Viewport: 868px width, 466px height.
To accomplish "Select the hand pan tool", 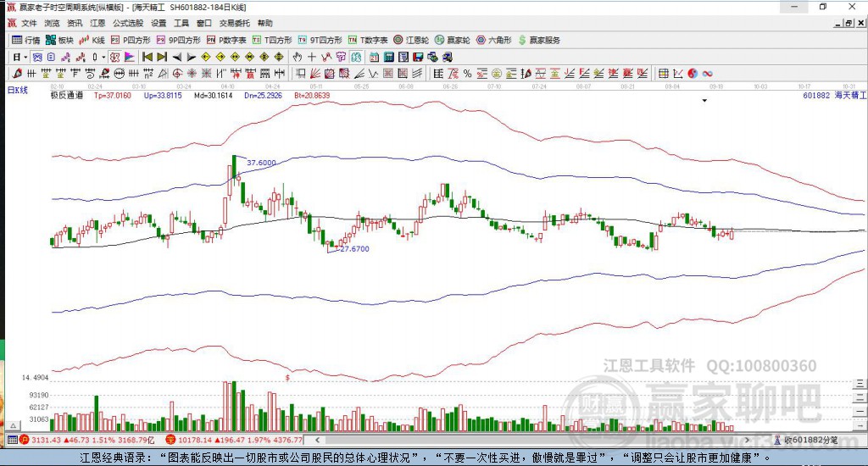I will point(298,57).
